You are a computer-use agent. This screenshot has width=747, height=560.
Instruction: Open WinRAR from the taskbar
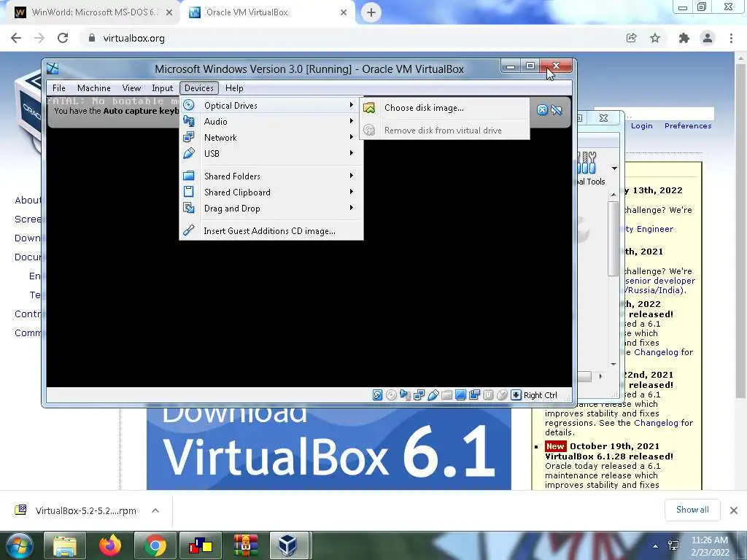(246, 545)
